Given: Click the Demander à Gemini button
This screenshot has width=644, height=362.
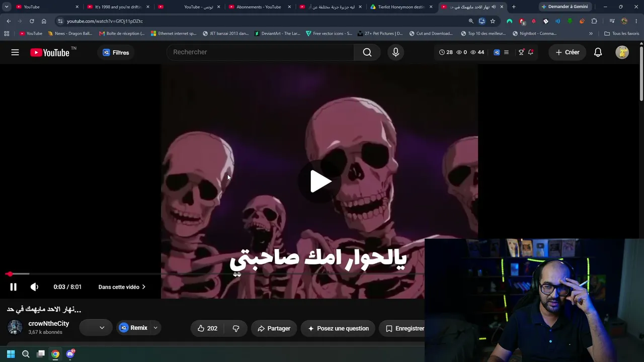Looking at the screenshot, I should coord(565,7).
